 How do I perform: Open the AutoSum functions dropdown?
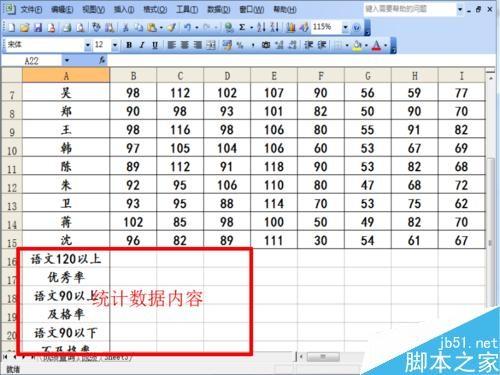[x=251, y=27]
